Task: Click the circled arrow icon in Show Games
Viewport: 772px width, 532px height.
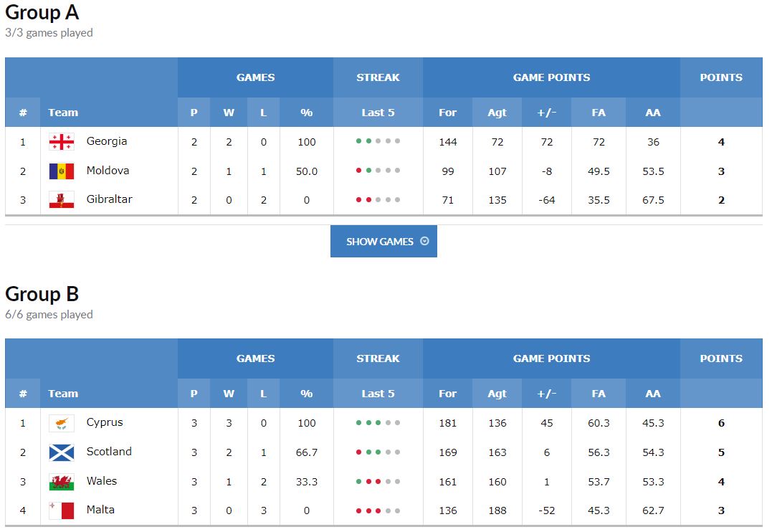Action: click(x=424, y=241)
